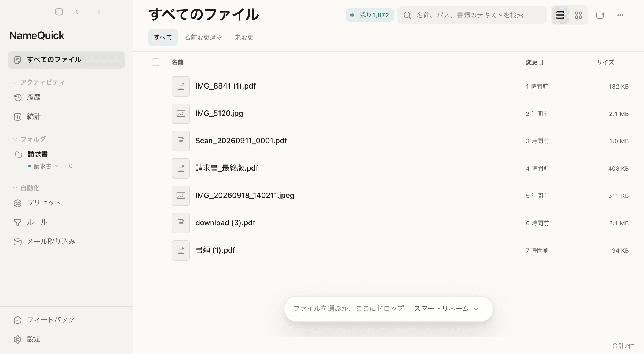The width and height of the screenshot is (644, 354).
Task: Switch to the 未変更 tab
Action: (244, 37)
